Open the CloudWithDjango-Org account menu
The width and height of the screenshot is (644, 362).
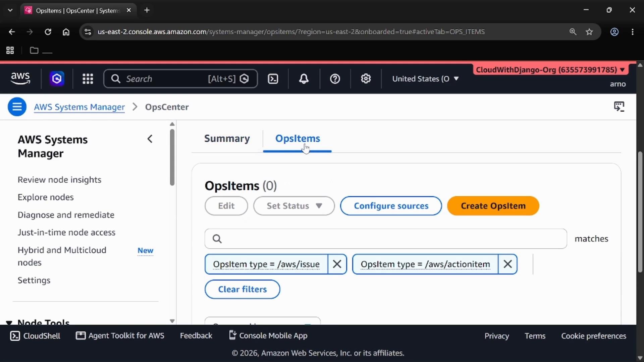coord(550,70)
